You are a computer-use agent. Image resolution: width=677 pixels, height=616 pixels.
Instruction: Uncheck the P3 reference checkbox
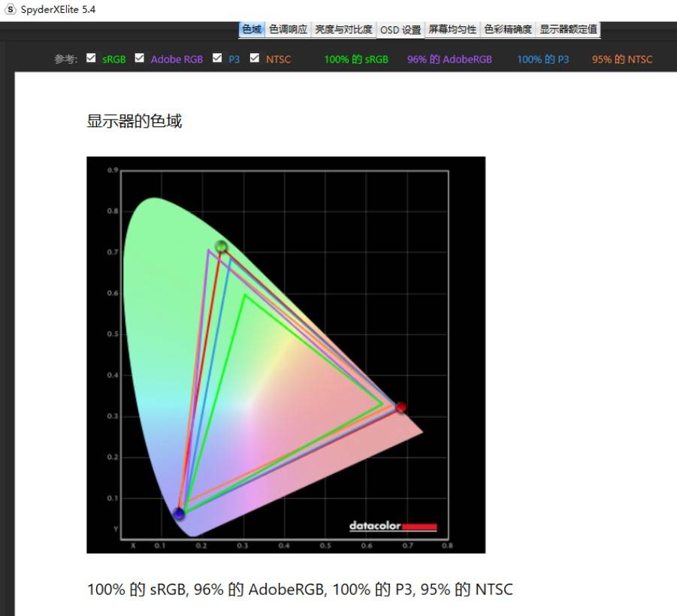217,58
